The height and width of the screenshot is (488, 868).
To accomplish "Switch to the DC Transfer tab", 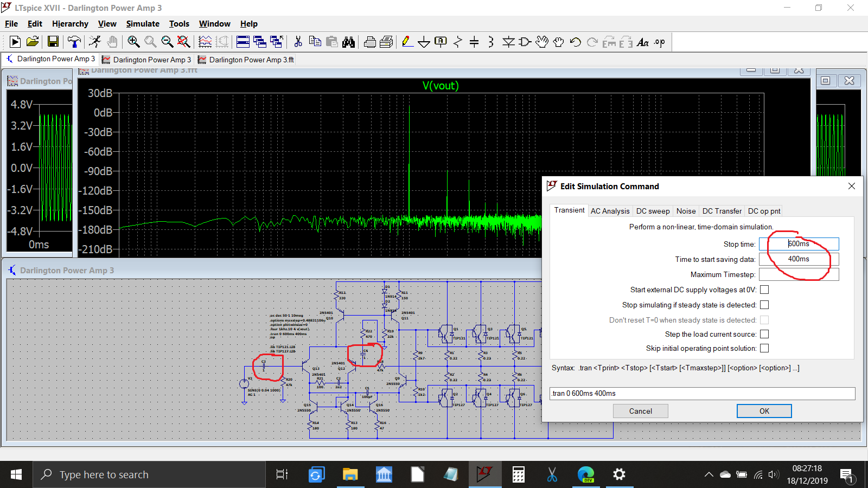I will coord(722,211).
